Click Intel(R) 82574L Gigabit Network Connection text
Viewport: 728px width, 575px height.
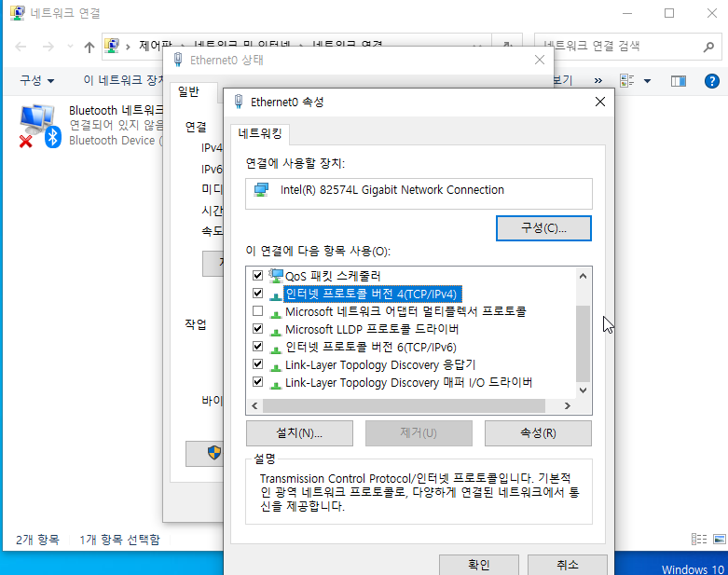point(391,190)
